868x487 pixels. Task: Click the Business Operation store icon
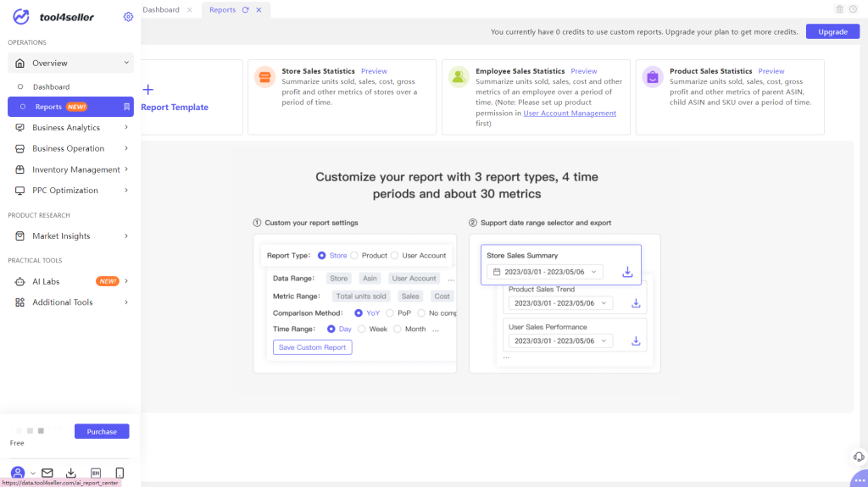(x=20, y=148)
